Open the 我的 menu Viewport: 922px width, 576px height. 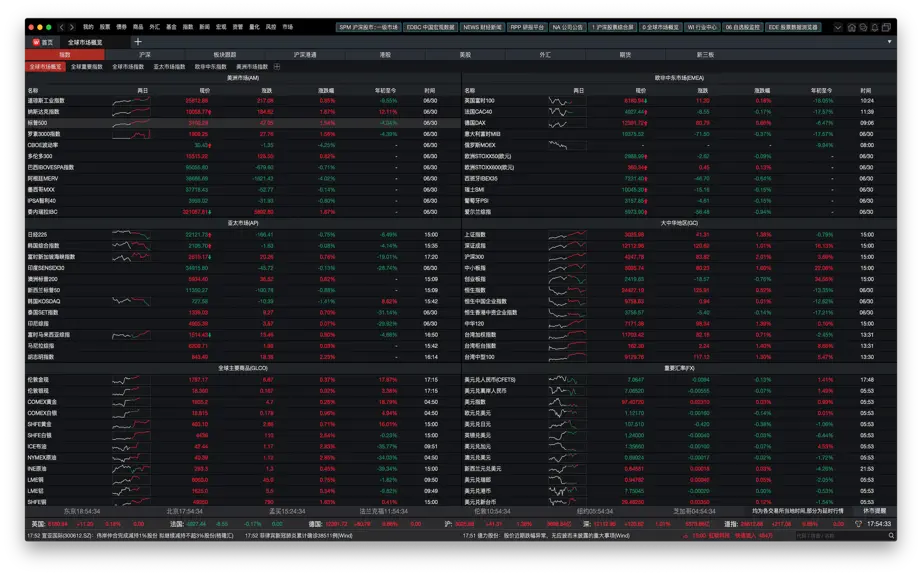click(88, 27)
